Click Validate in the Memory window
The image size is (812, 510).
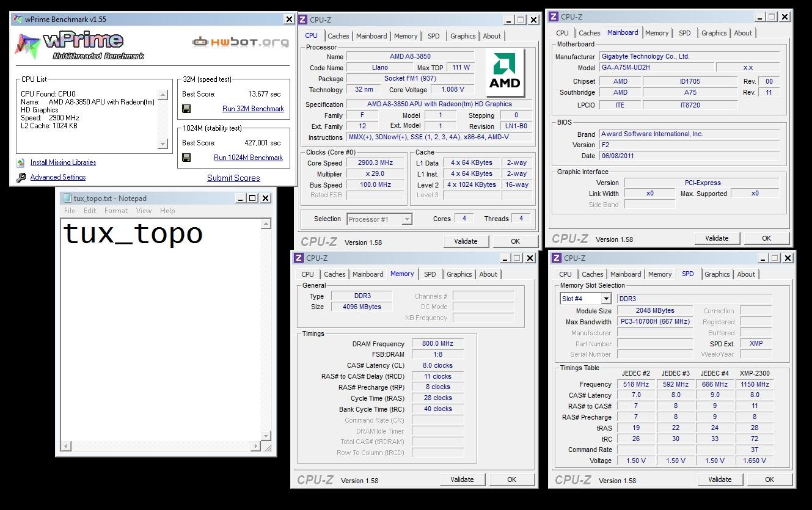tap(462, 479)
